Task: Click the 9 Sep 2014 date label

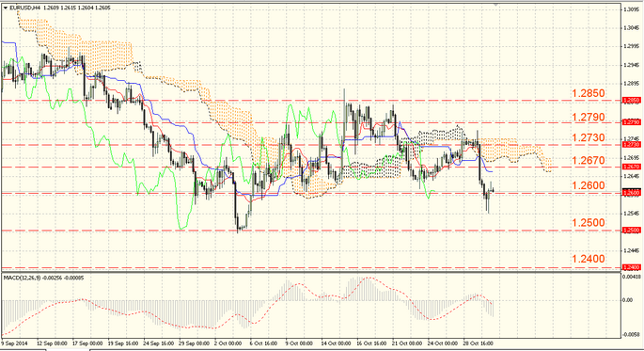Action: point(14,343)
